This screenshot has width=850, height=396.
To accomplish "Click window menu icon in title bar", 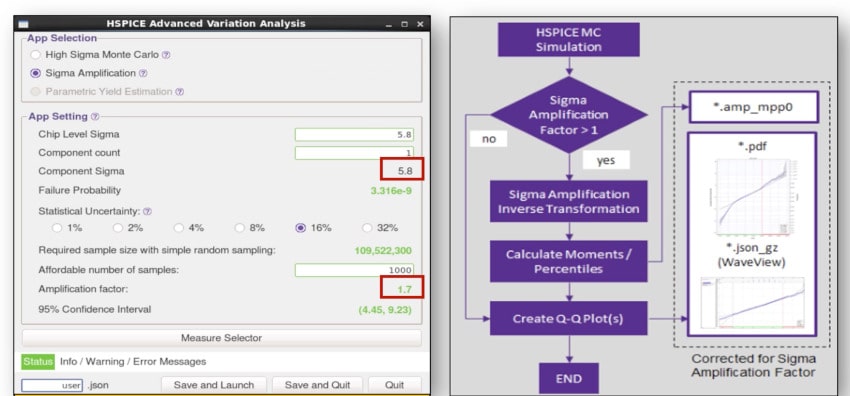I will point(23,24).
